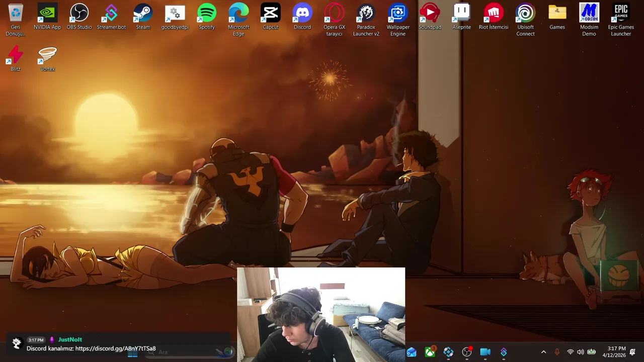Open Outlook from the taskbar
Image resolution: width=644 pixels, height=362 pixels.
pos(412,352)
